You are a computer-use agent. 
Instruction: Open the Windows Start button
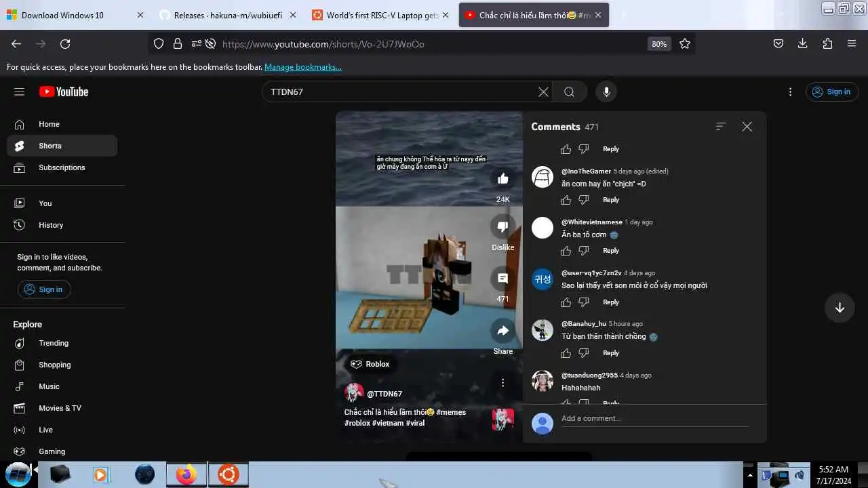click(18, 474)
